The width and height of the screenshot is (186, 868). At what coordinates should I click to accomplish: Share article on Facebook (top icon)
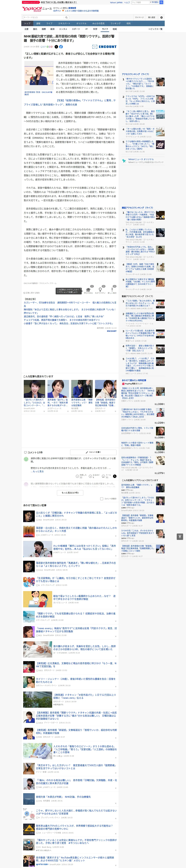click(x=61, y=47)
